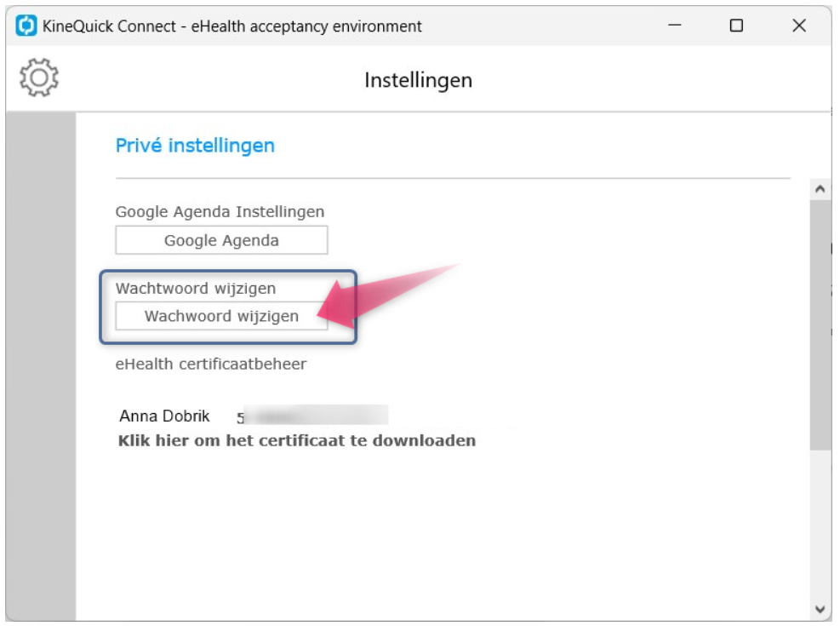
Task: Click the Instellingen page title
Action: [x=419, y=80]
